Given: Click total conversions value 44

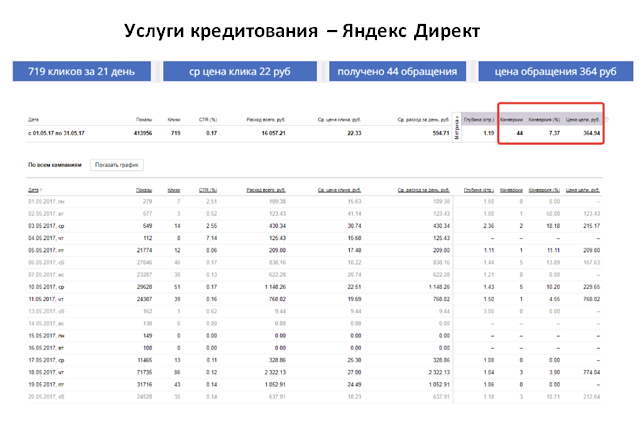Looking at the screenshot, I should [x=520, y=133].
